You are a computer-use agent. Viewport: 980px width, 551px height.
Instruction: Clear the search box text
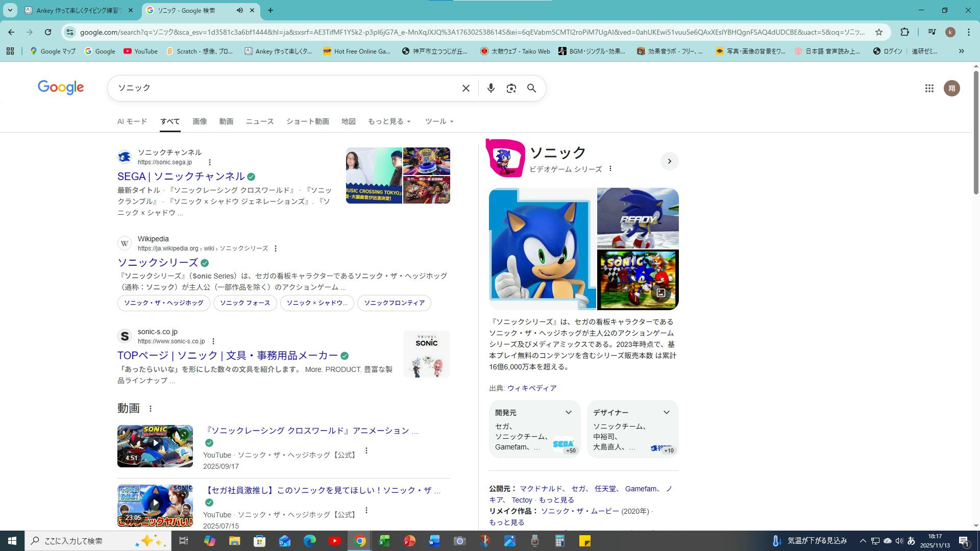point(465,88)
